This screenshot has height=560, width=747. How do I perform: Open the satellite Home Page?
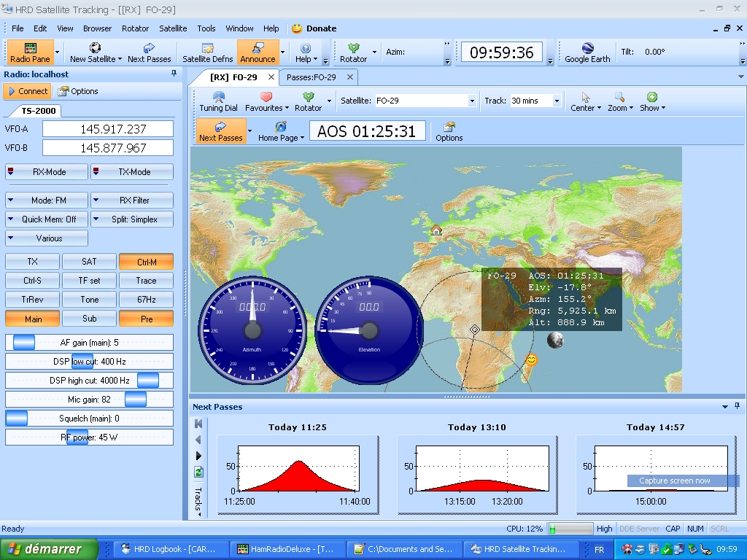281,131
